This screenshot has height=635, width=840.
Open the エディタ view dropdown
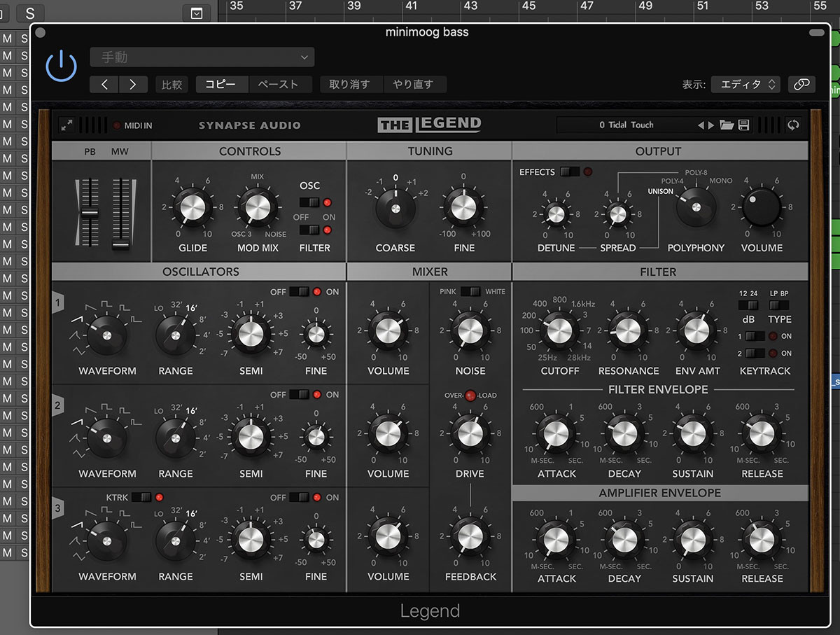(745, 84)
